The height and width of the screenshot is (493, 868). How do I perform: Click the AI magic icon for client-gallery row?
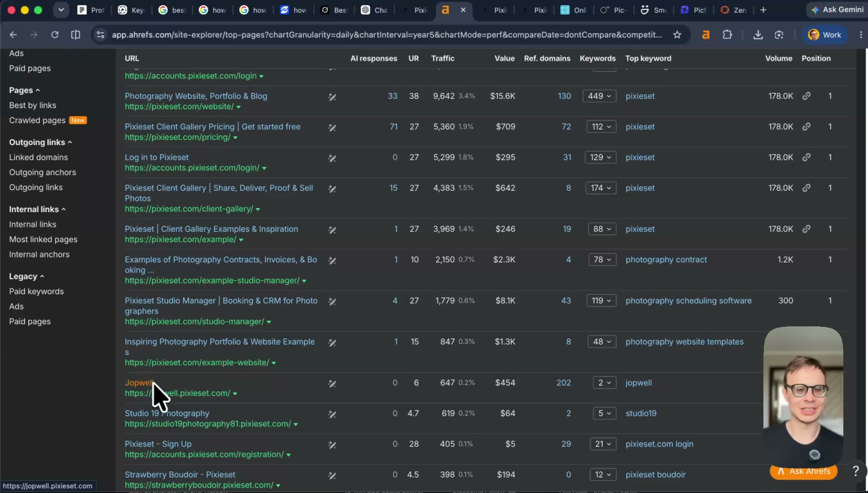click(x=332, y=189)
